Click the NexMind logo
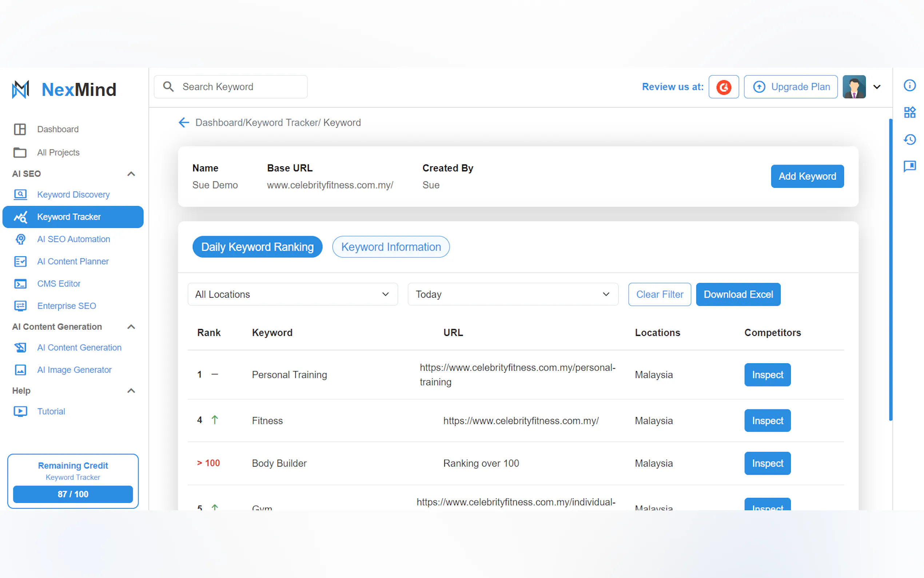The image size is (924, 578). [64, 90]
